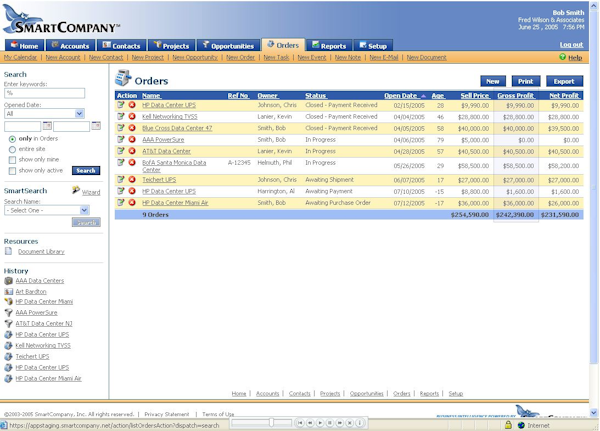600x431 pixels.
Task: Click the delete icon for Kell Networking TVSS order
Action: 132,116
